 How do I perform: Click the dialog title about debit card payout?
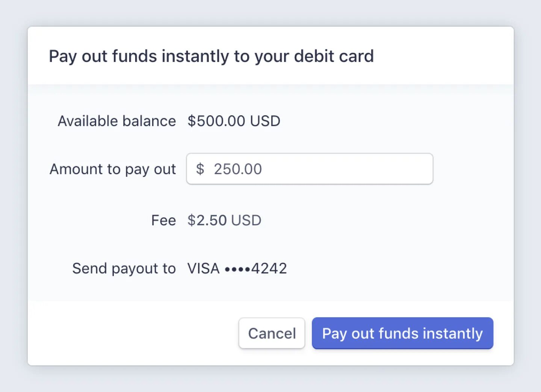(211, 56)
